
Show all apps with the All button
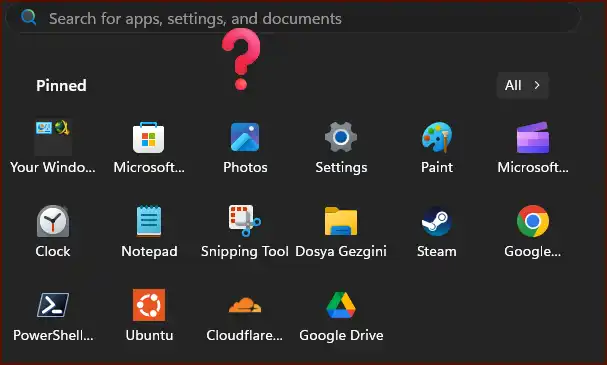click(x=523, y=85)
